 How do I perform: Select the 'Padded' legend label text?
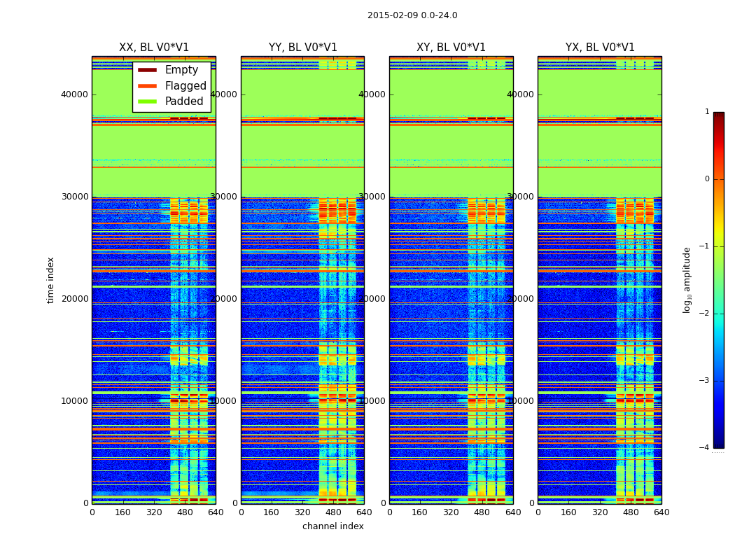coord(184,101)
